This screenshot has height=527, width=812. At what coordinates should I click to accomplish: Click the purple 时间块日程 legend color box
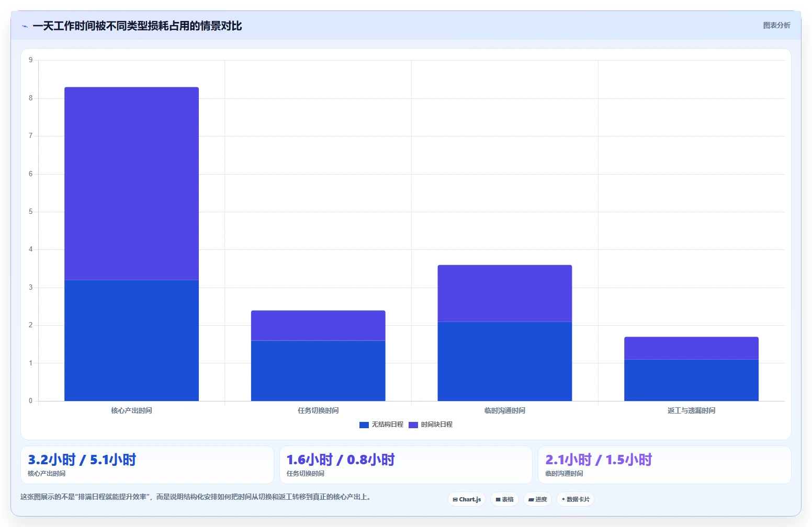(413, 425)
